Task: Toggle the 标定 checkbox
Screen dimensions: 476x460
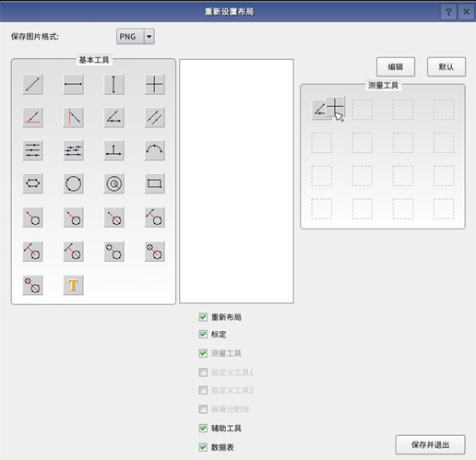Action: [x=203, y=334]
